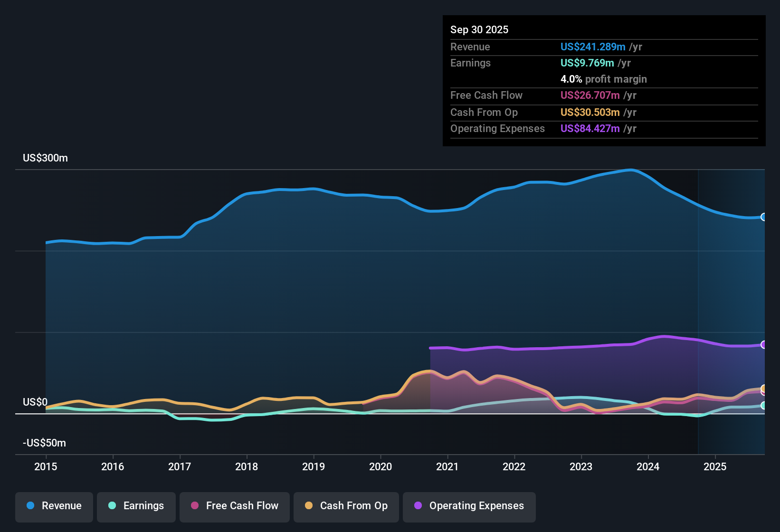Click the blue Revenue legend dot
This screenshot has width=780, height=532.
coord(30,505)
